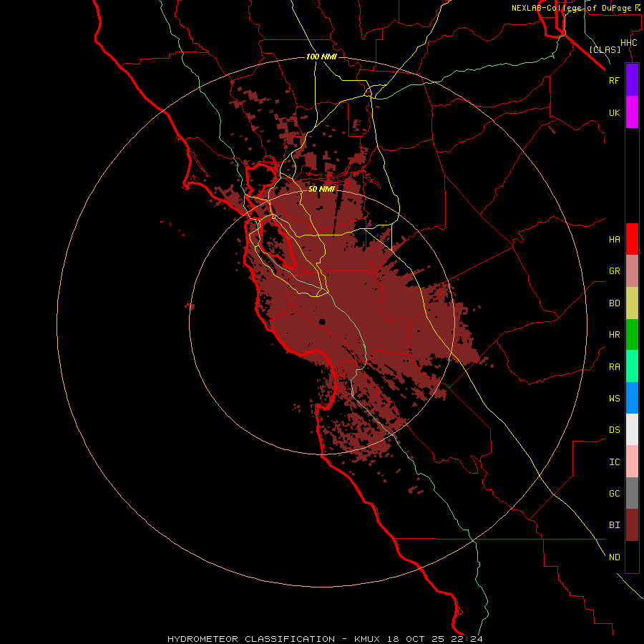Click the 'GC' legend label
Image resolution: width=644 pixels, height=644 pixels.
point(614,493)
